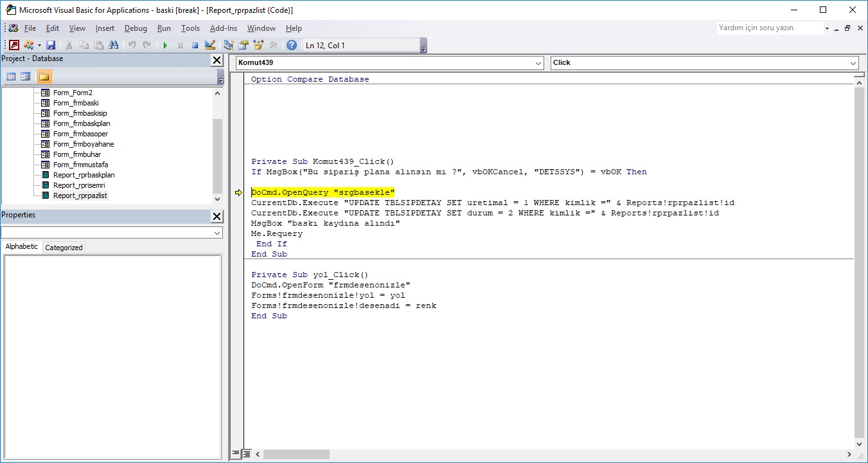
Task: Open Find with the binoculars icon
Action: pyautogui.click(x=114, y=45)
